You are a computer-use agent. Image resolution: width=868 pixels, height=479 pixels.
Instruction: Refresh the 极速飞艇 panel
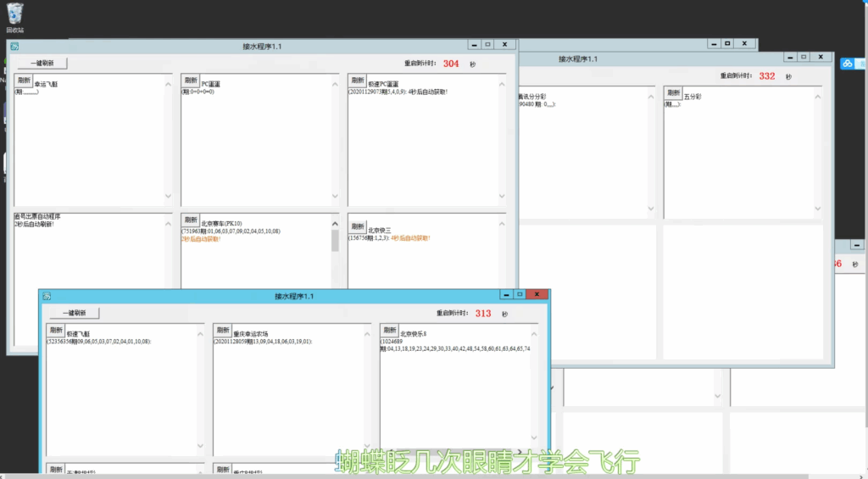click(56, 331)
